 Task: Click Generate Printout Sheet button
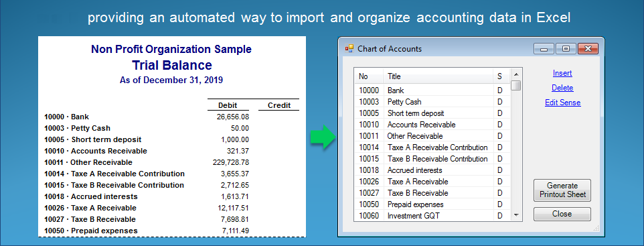[x=562, y=190]
